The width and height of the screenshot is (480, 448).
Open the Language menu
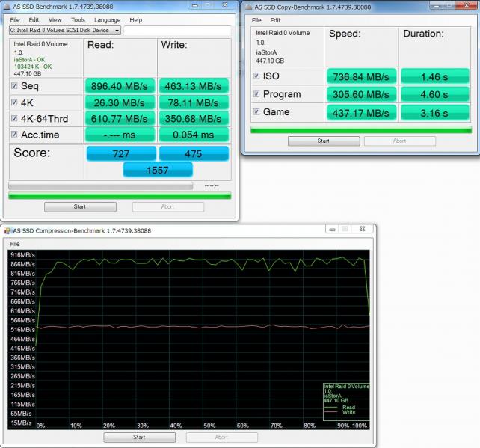[107, 19]
